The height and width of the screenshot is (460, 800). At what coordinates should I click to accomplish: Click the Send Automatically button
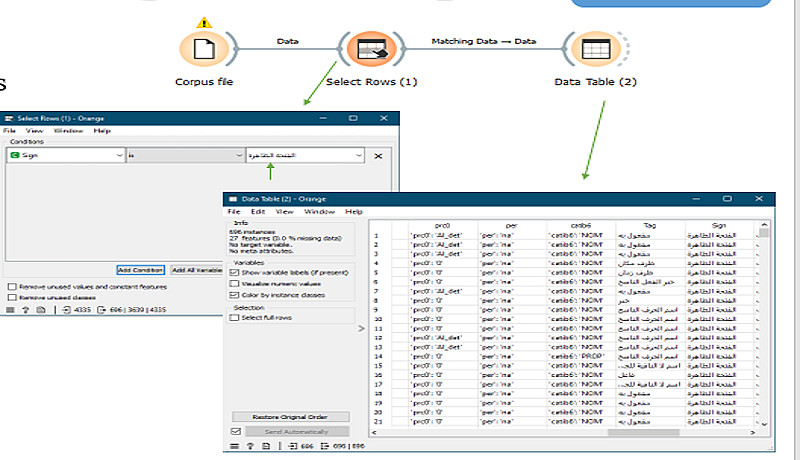pyautogui.click(x=296, y=431)
